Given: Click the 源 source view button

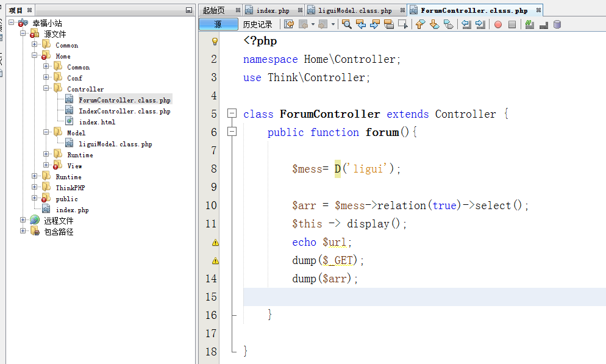Looking at the screenshot, I should 218,24.
